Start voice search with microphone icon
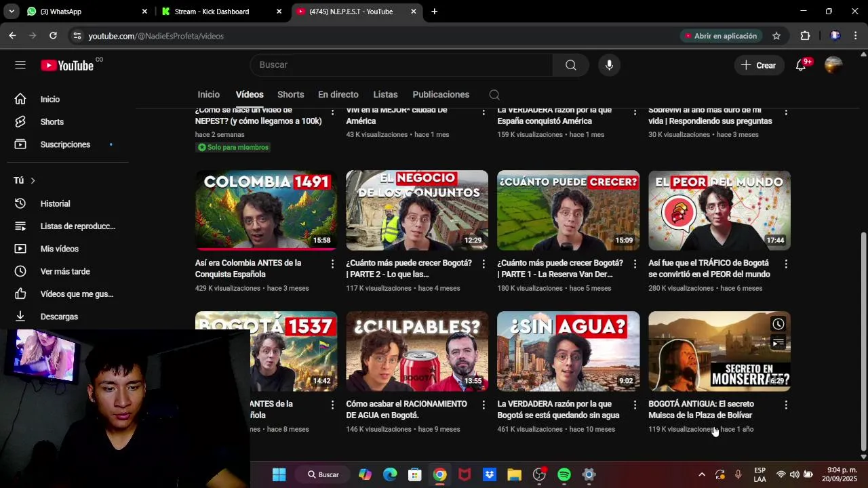The image size is (868, 488). click(609, 65)
